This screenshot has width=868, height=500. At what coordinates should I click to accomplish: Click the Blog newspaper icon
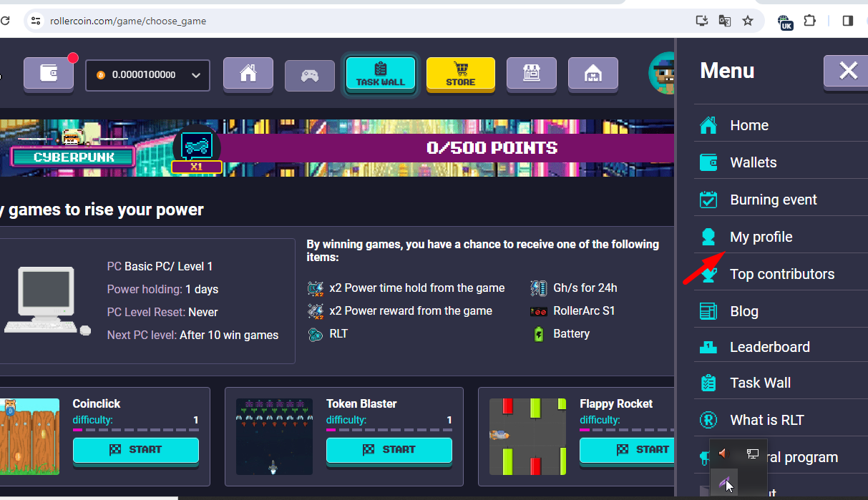708,311
